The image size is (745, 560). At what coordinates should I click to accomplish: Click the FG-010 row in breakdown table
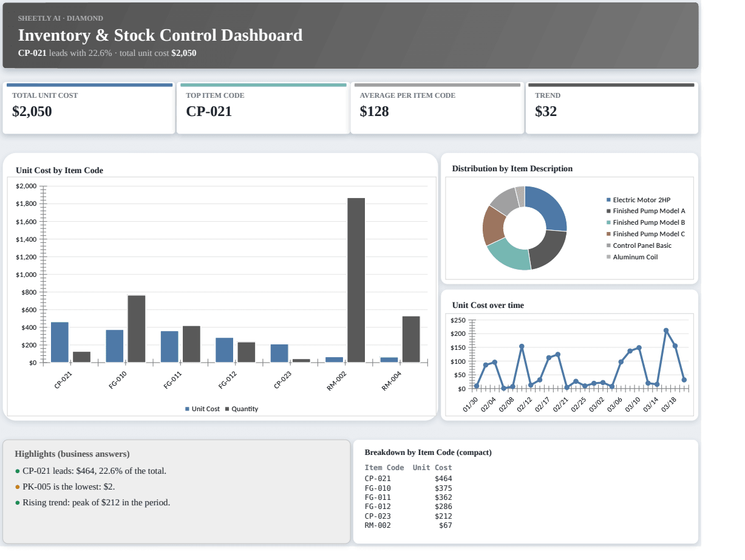408,488
